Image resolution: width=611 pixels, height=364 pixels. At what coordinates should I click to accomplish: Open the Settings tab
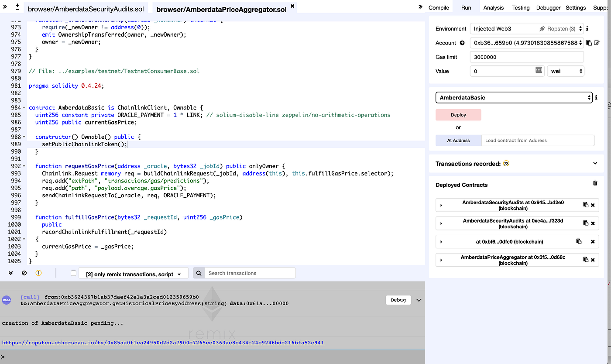point(576,7)
